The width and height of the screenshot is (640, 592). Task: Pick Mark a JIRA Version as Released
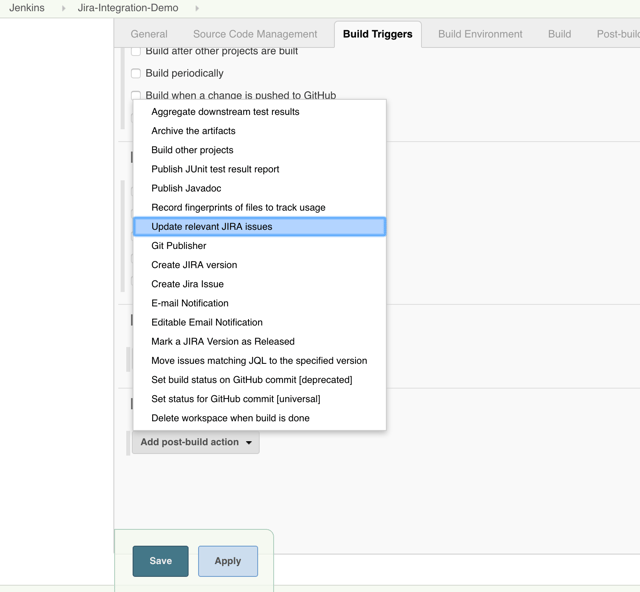[x=260, y=341]
